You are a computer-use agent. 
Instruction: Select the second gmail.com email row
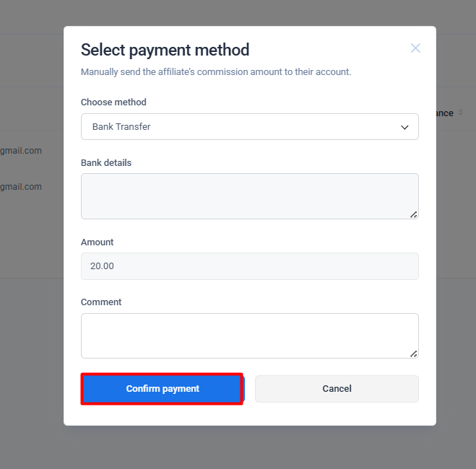[x=21, y=187]
